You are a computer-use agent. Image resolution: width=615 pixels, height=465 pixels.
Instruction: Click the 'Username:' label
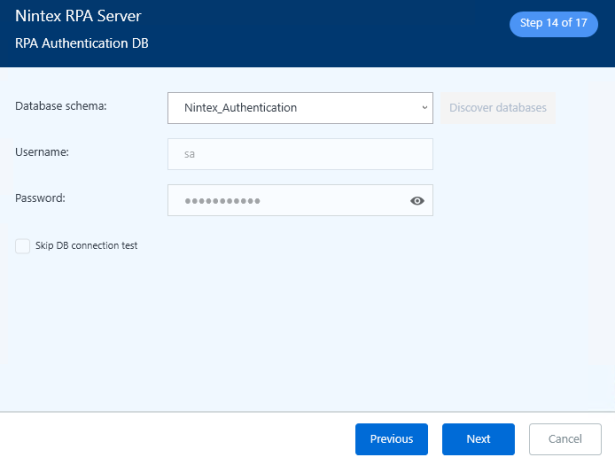pyautogui.click(x=43, y=151)
